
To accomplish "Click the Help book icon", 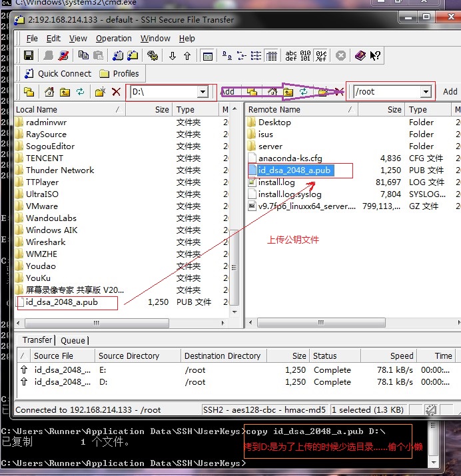I will coord(360,55).
